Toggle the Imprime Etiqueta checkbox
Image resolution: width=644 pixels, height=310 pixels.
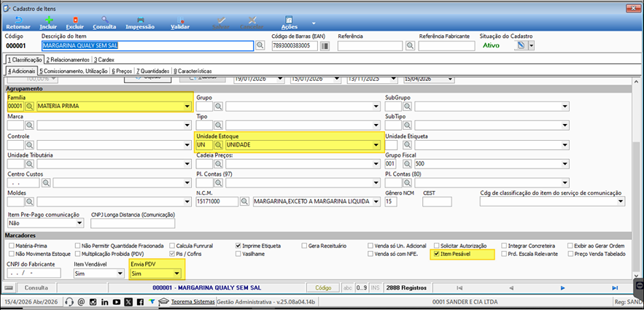238,246
